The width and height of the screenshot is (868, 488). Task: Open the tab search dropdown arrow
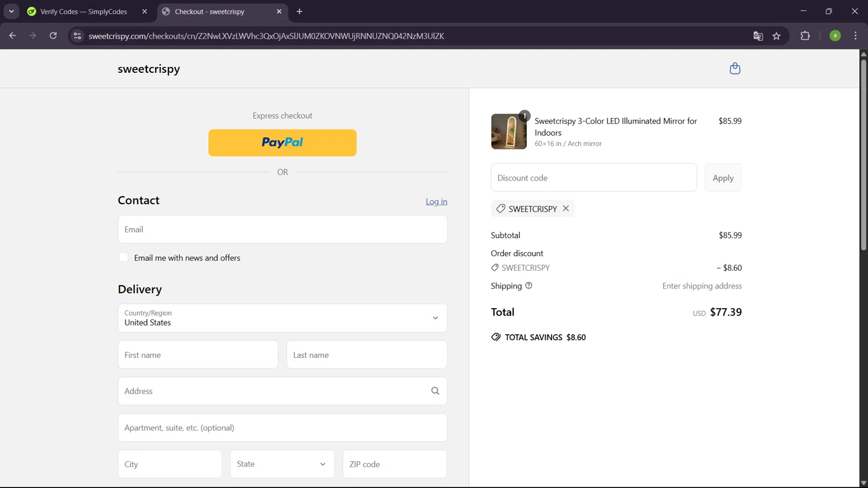(x=11, y=12)
